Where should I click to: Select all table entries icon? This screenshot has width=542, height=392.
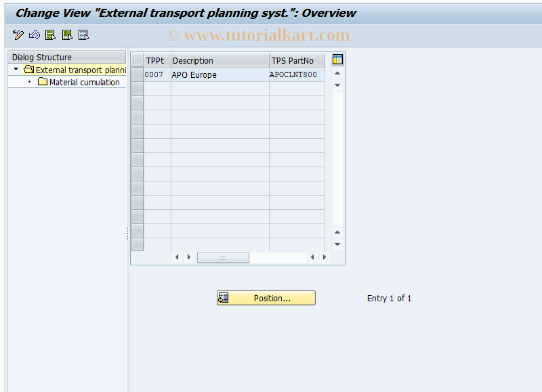click(49, 35)
